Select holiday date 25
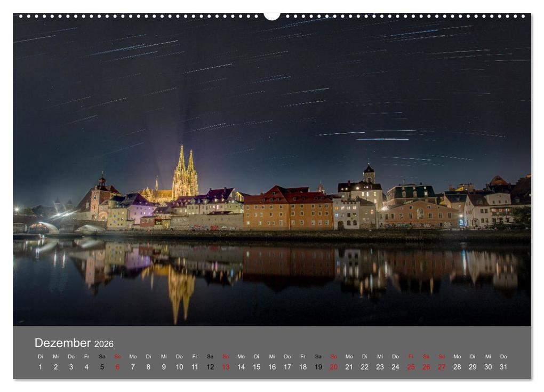Image resolution: width=544 pixels, height=392 pixels. pos(411,367)
